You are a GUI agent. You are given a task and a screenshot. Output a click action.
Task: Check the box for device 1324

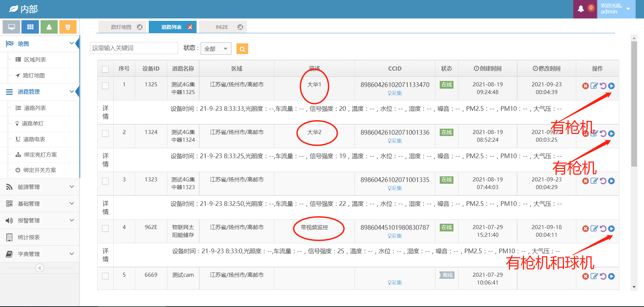105,133
